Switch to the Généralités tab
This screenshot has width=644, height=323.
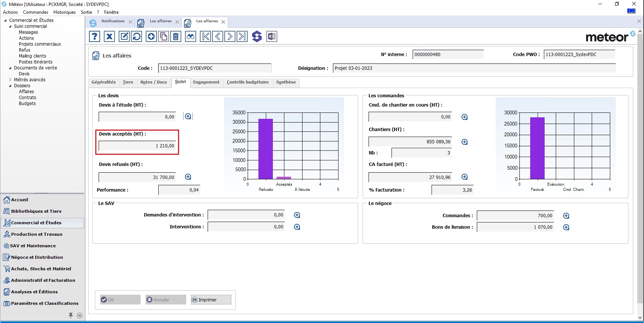(103, 82)
